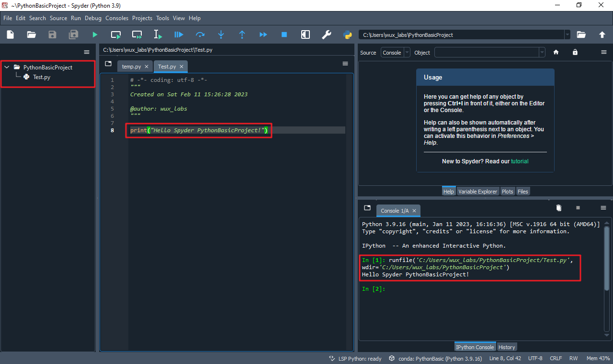The height and width of the screenshot is (364, 613).
Task: Open project explorer pane options menu
Action: pyautogui.click(x=87, y=52)
